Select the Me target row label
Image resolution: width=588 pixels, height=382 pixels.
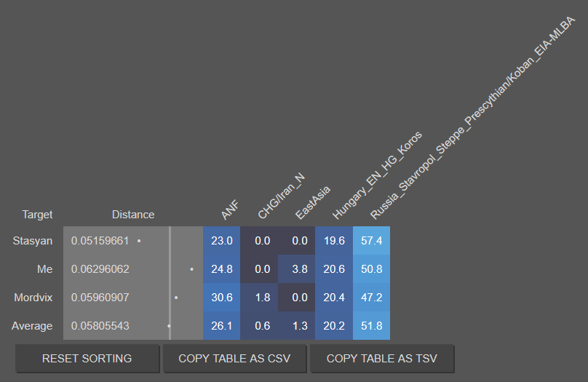(44, 269)
